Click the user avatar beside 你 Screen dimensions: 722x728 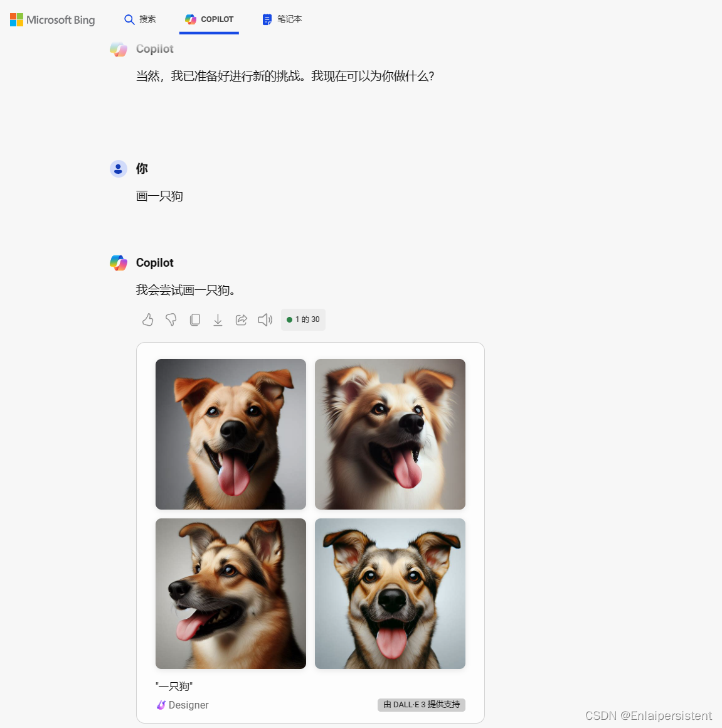coord(119,169)
